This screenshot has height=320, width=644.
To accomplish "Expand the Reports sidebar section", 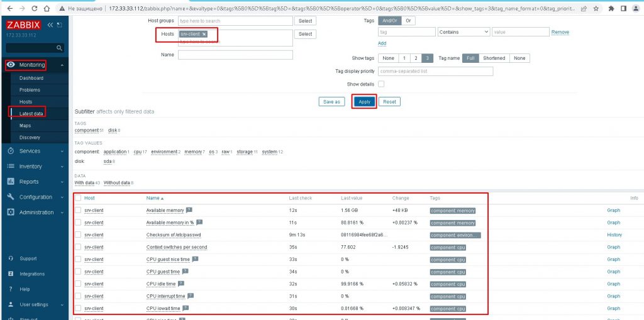I will 35,182.
